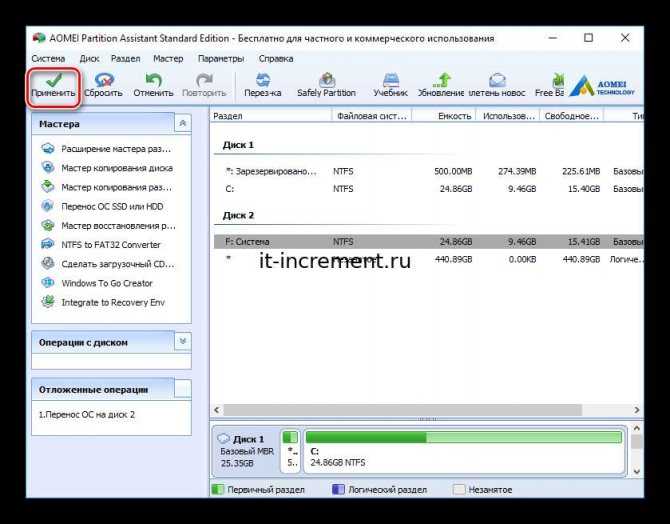Click the Диск 1 drive icon in disk map
The image size is (670, 524).
coord(223,439)
